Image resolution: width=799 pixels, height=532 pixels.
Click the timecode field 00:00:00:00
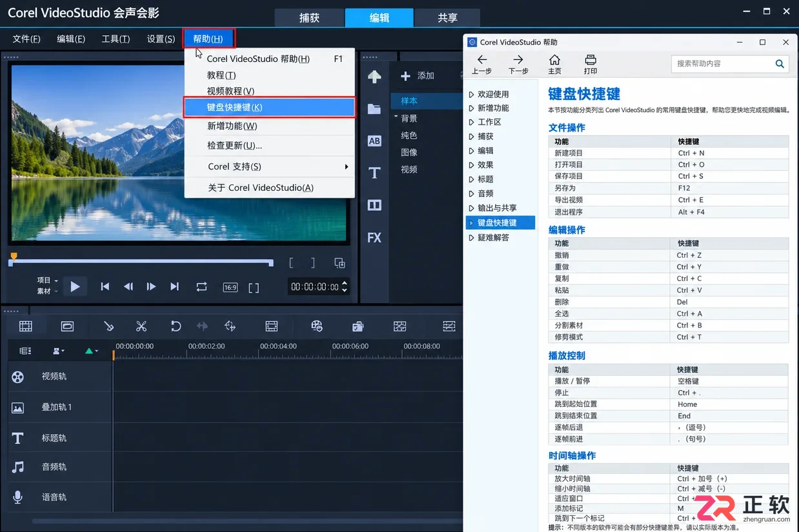point(314,286)
